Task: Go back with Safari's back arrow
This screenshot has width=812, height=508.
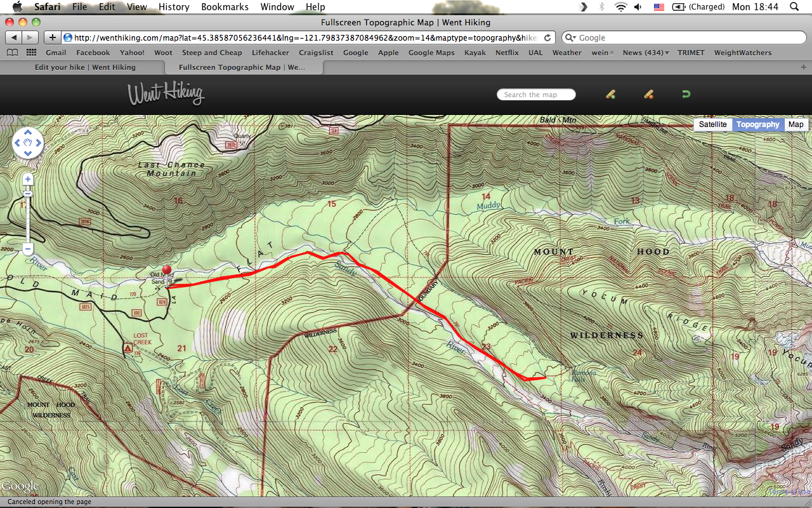Action: pos(14,37)
